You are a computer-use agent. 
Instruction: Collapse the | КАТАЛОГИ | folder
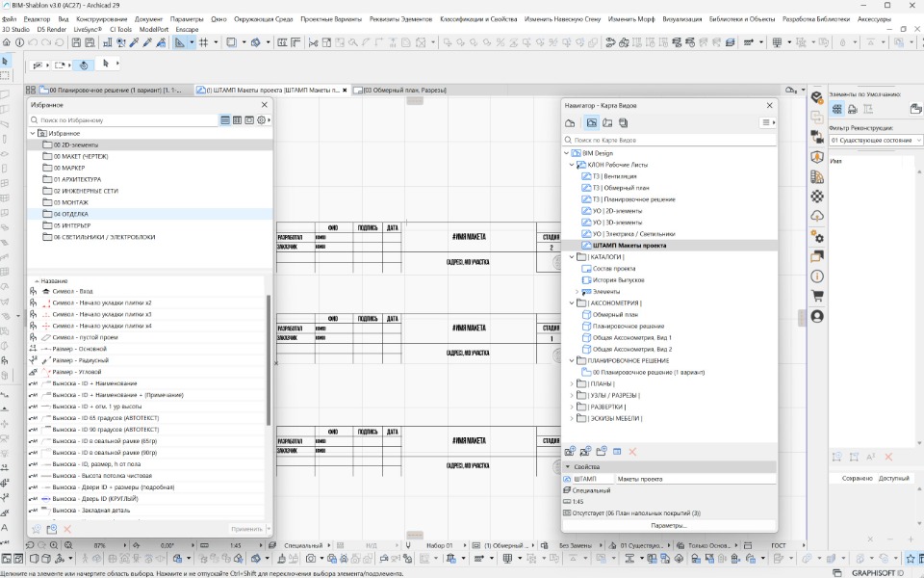572,257
